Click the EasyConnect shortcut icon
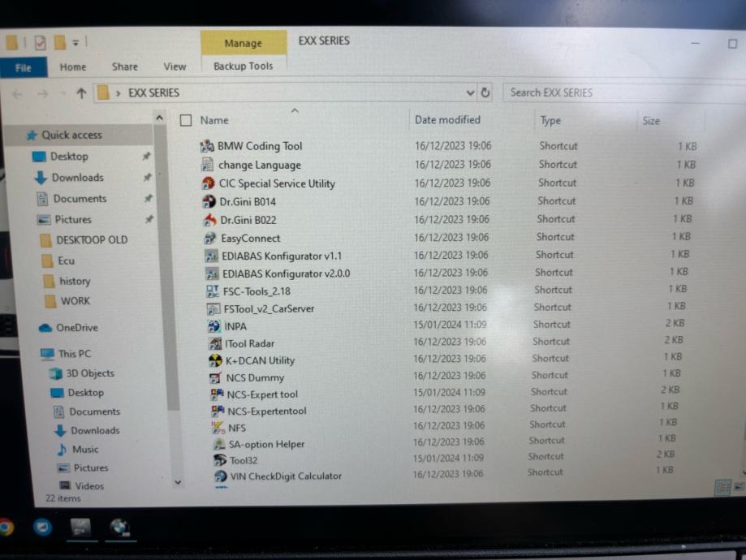 pyautogui.click(x=210, y=238)
